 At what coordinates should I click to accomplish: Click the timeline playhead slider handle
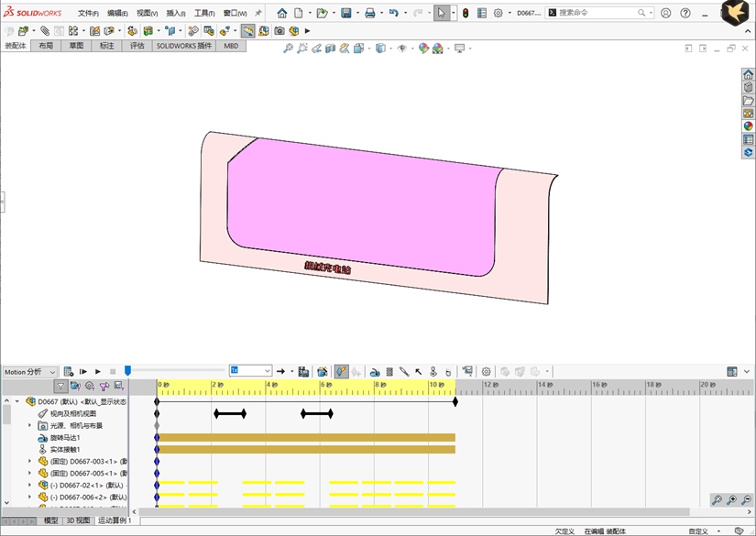point(127,370)
